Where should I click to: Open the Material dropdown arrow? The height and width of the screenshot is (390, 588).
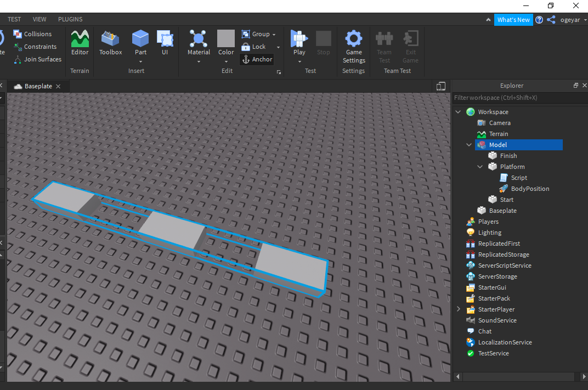[199, 62]
